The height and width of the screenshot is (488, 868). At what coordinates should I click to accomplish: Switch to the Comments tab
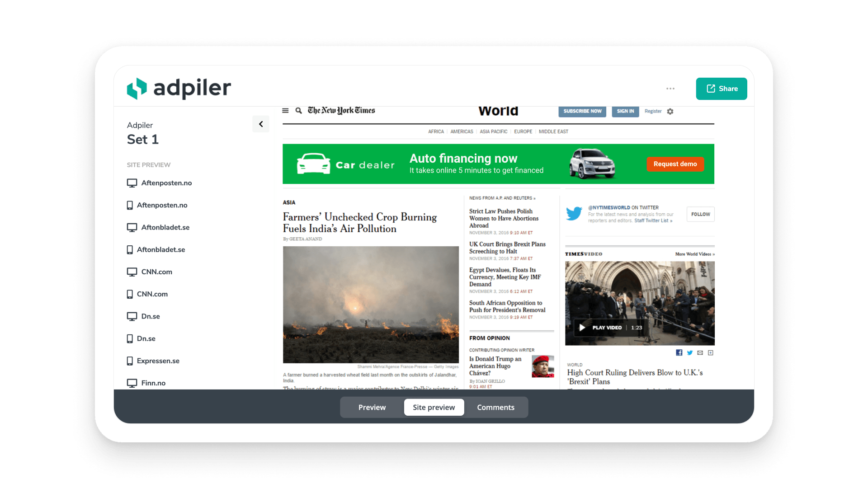coord(495,407)
